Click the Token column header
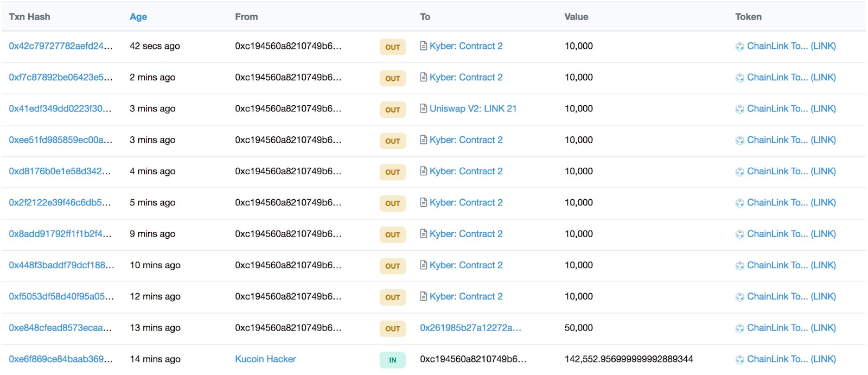This screenshot has width=868, height=375. [749, 17]
